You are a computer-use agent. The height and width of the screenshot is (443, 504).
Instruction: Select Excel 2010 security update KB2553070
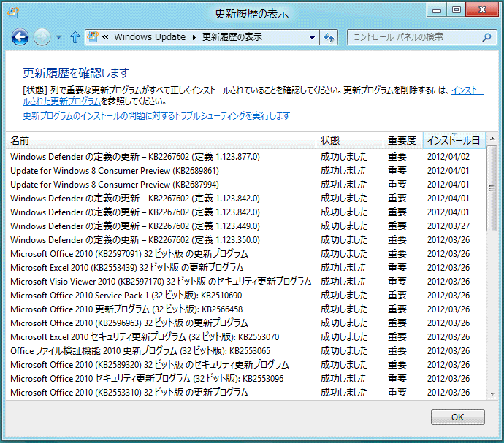[245, 337]
